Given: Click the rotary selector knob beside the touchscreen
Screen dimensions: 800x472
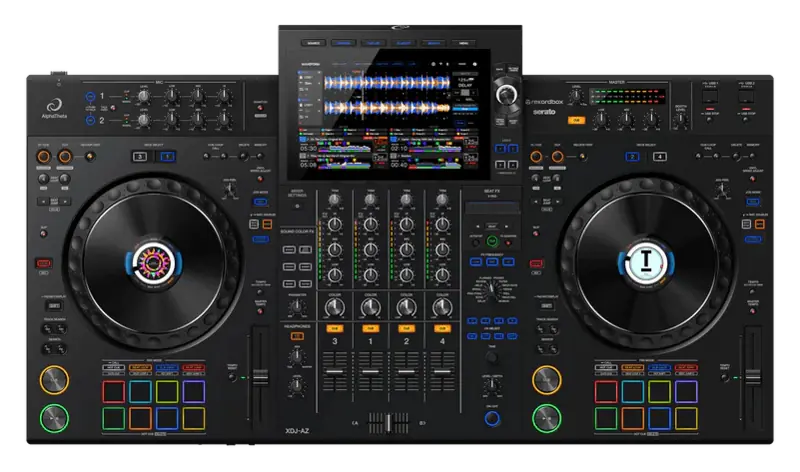Looking at the screenshot, I should click(506, 94).
